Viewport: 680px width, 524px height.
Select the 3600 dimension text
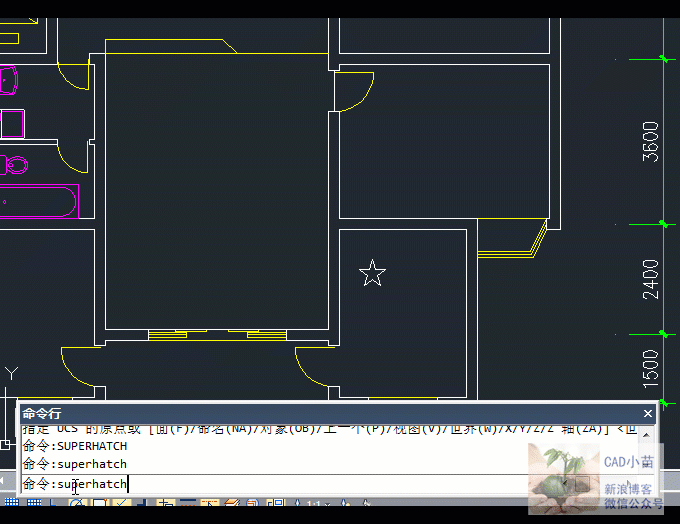point(651,141)
